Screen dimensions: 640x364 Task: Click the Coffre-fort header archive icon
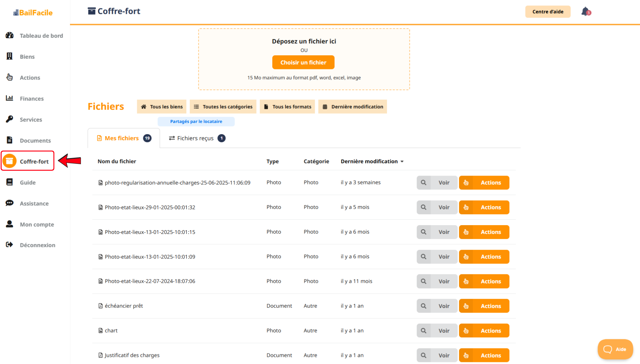point(92,11)
